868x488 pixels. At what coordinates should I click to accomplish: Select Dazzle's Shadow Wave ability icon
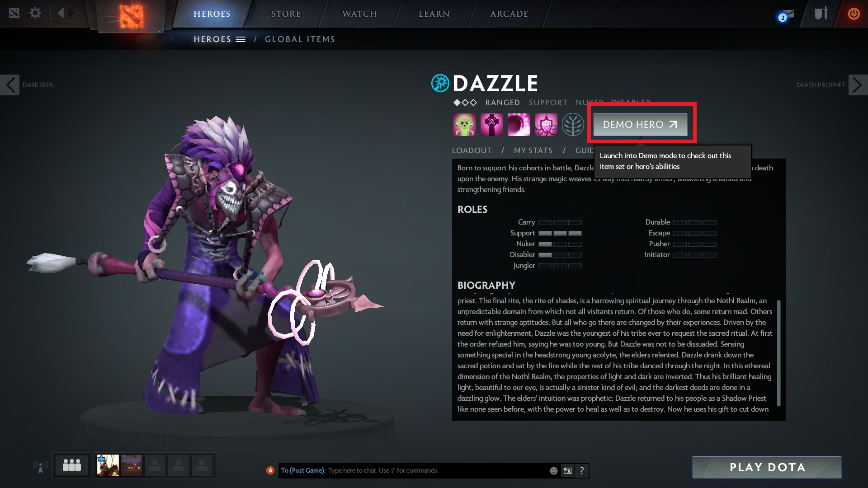click(x=519, y=124)
